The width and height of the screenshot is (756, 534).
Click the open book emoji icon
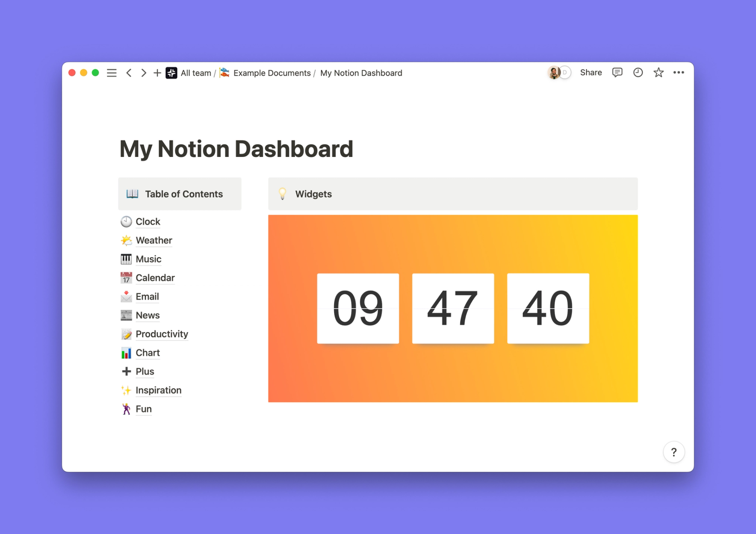pyautogui.click(x=132, y=194)
